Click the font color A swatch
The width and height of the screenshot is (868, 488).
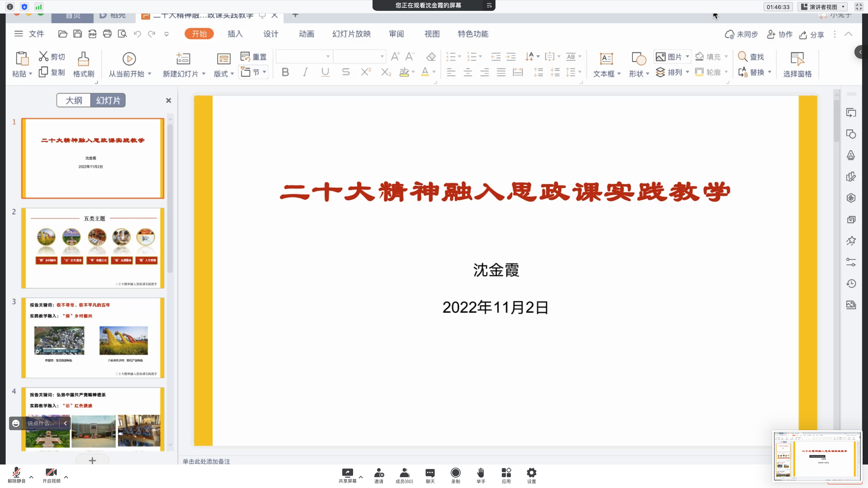(425, 72)
